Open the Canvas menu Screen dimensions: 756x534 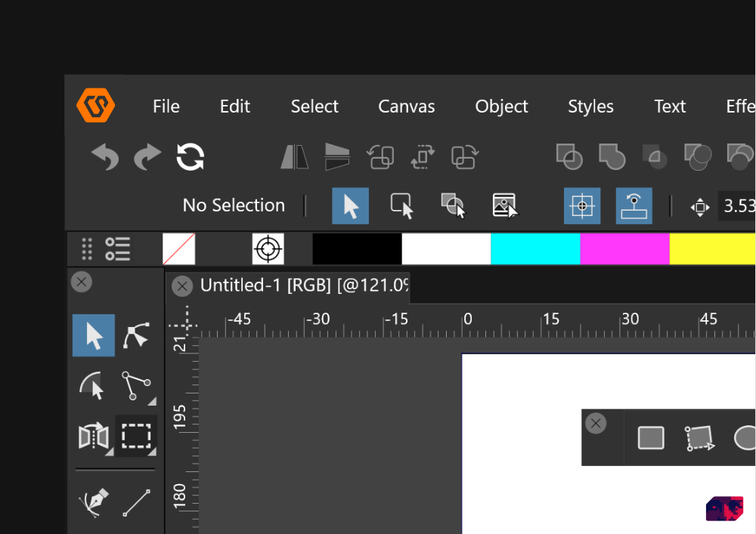coord(406,106)
